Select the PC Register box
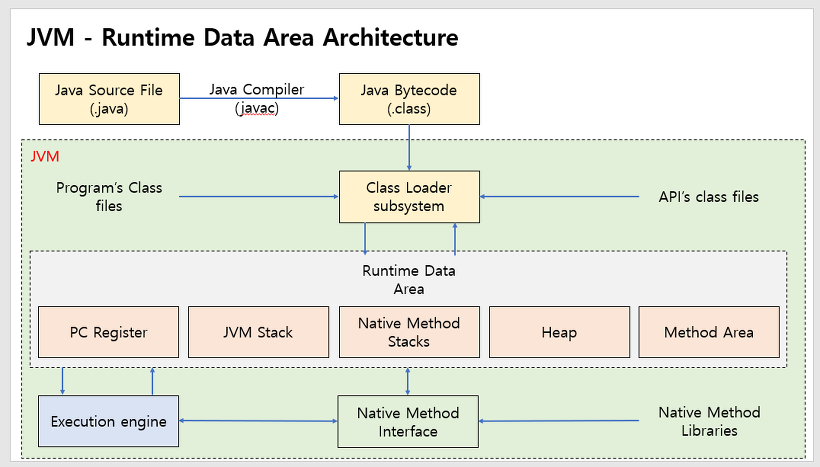Screen dimensions: 820x467 coord(109,332)
